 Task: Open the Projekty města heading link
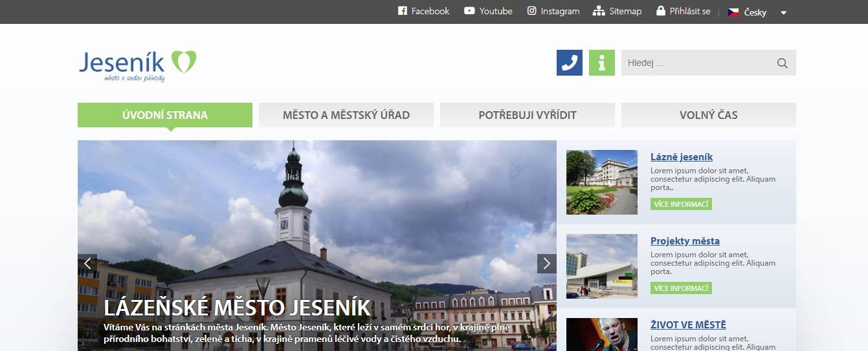pyautogui.click(x=685, y=240)
